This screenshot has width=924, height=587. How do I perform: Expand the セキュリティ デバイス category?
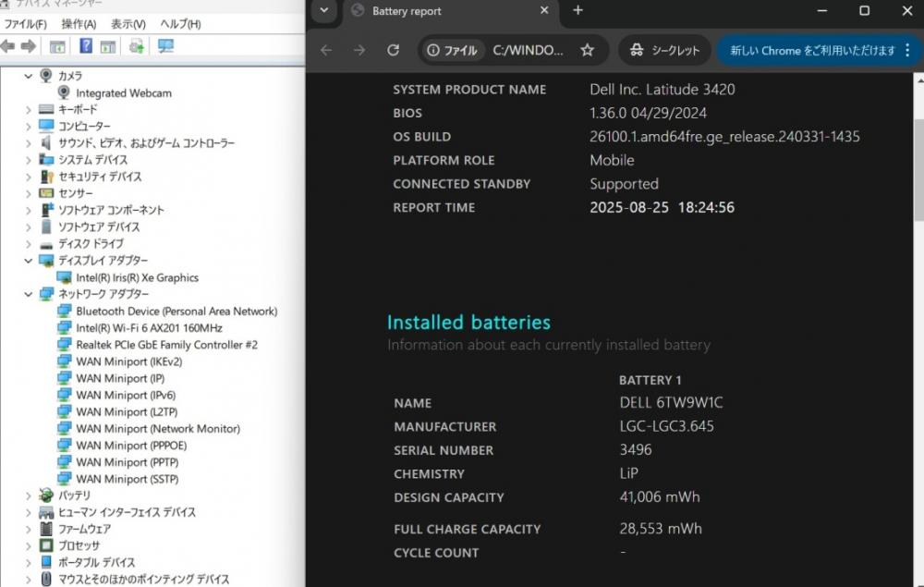coord(28,177)
